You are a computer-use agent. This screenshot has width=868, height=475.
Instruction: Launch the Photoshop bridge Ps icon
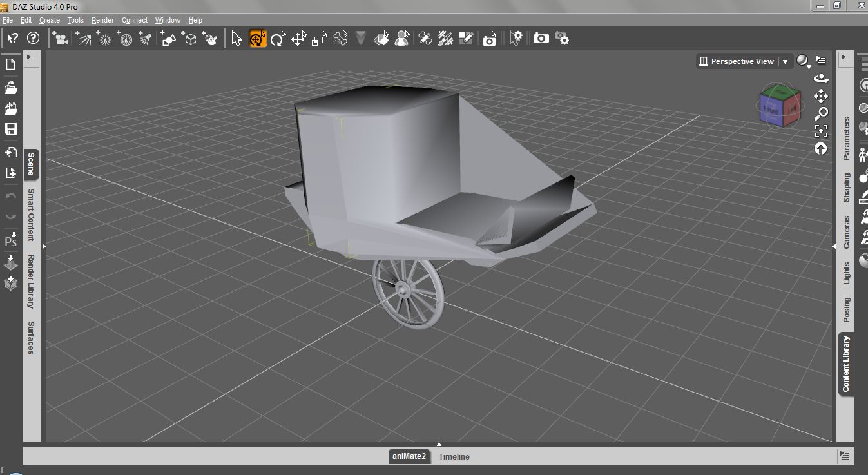pyautogui.click(x=10, y=240)
